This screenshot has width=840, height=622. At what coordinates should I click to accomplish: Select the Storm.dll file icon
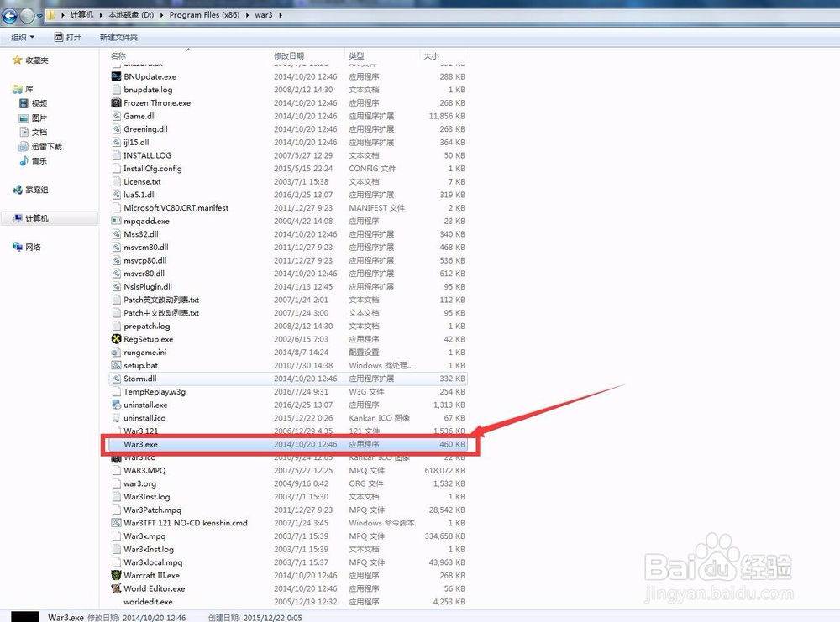116,379
